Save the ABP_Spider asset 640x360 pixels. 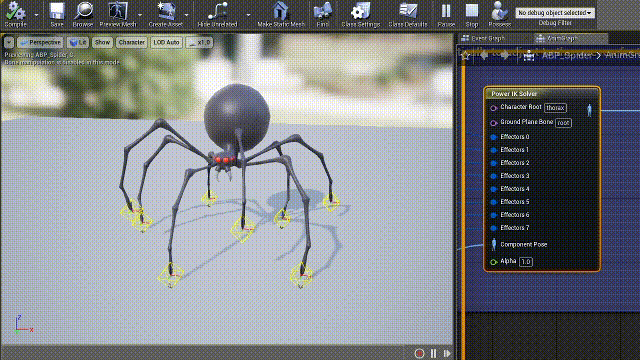[57, 14]
